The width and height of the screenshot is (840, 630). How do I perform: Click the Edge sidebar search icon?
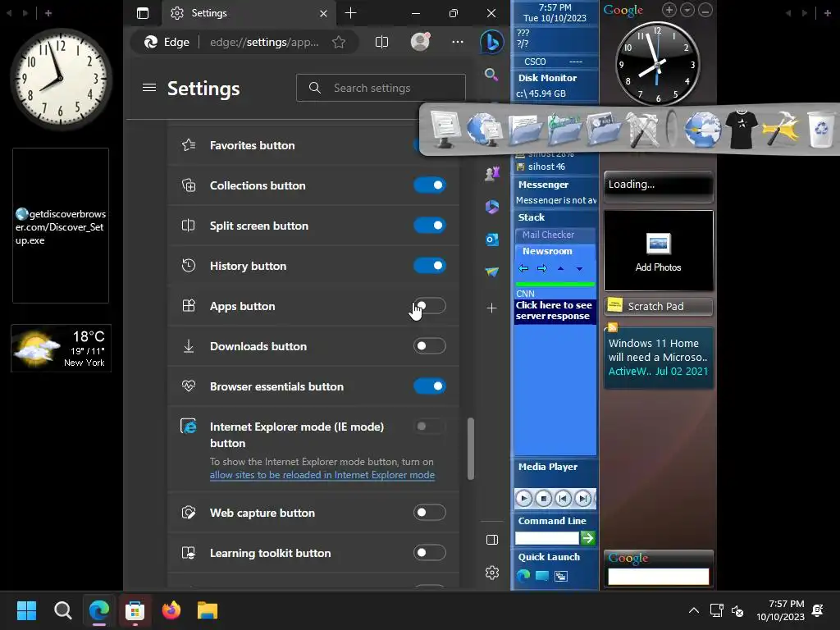[x=491, y=75]
